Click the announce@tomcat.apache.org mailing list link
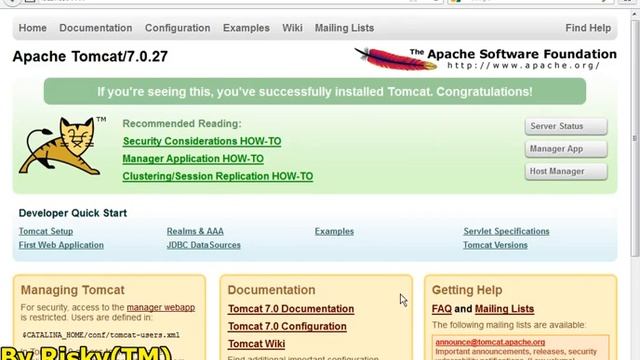The width and height of the screenshot is (640, 360). 490,342
